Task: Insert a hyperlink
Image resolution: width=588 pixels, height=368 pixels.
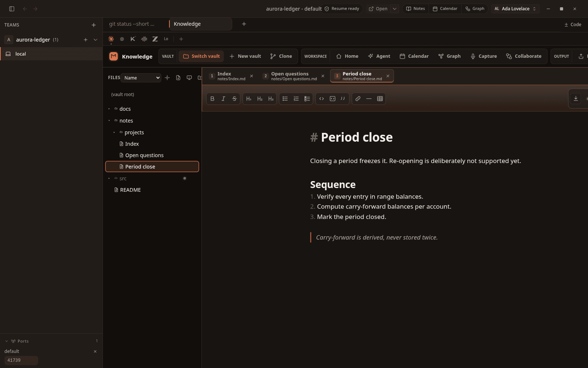Action: coord(358,99)
